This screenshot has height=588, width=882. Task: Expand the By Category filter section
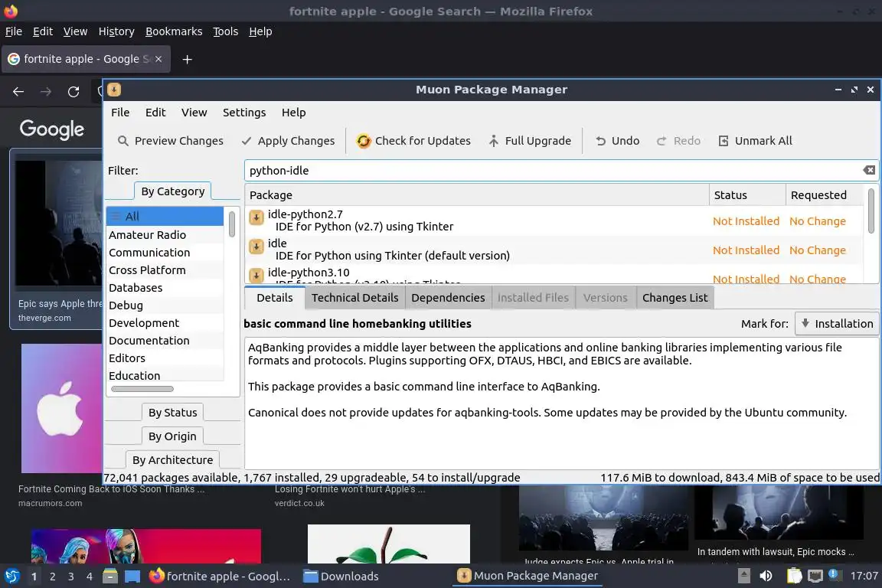[173, 191]
